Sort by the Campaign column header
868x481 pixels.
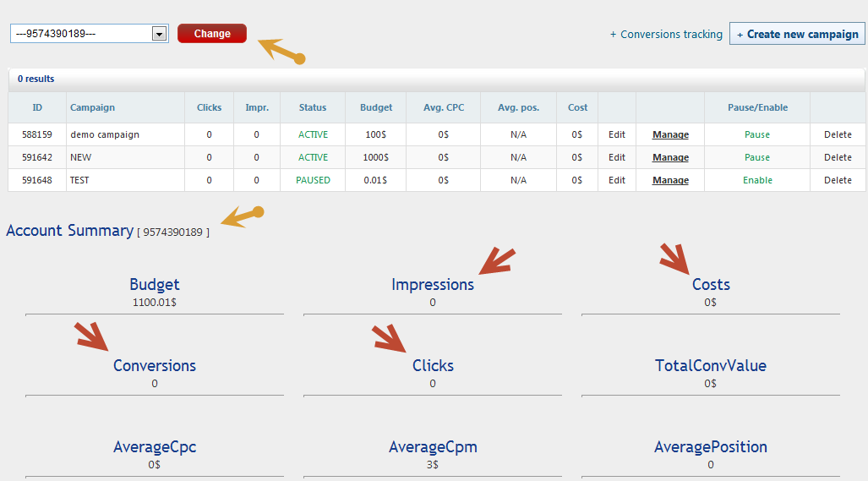click(x=92, y=107)
